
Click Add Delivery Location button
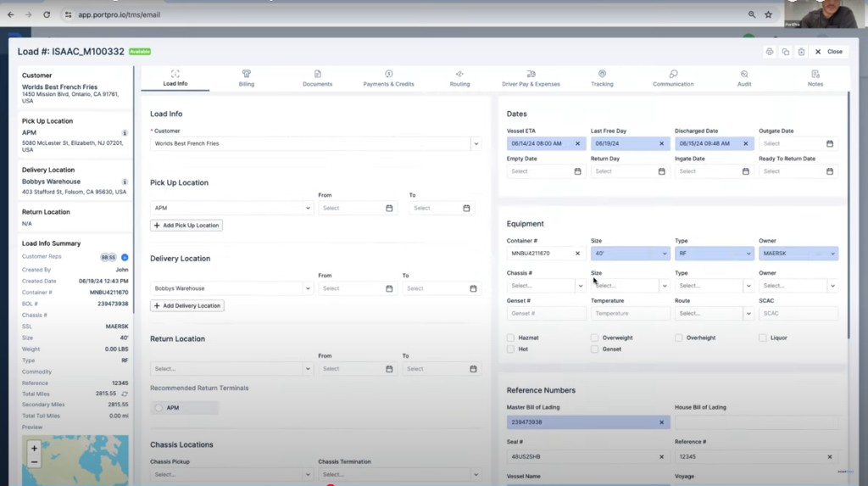coord(187,306)
